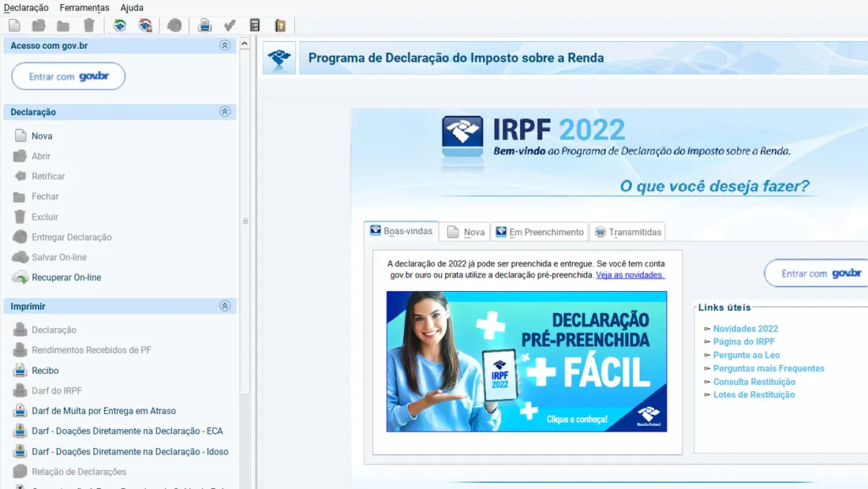Select Recuperar On-line text entry
Viewport: 868px width, 489px height.
(66, 277)
